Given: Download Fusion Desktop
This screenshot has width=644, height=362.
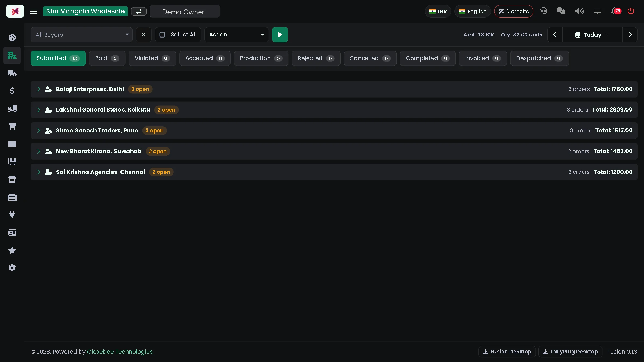Looking at the screenshot, I should [x=507, y=352].
